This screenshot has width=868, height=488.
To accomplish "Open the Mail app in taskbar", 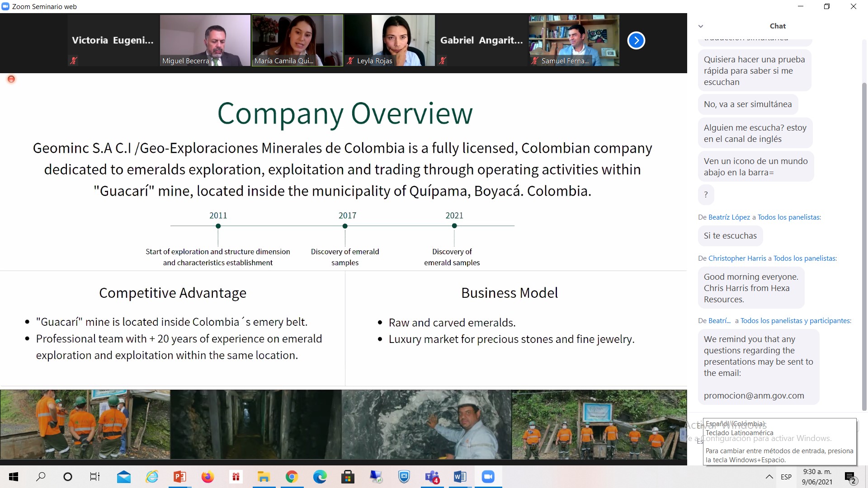I will (123, 477).
